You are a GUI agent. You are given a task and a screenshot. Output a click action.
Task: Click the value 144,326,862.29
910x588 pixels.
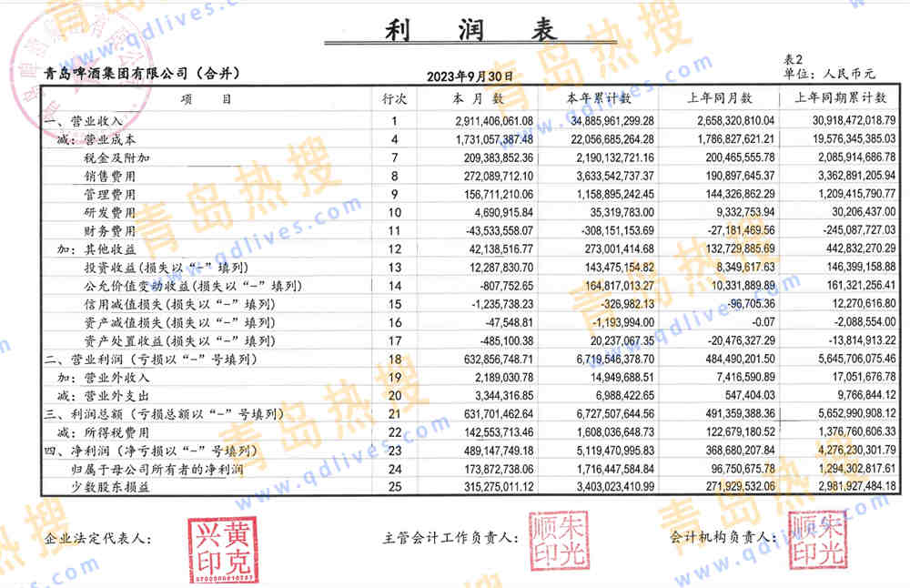coord(740,194)
